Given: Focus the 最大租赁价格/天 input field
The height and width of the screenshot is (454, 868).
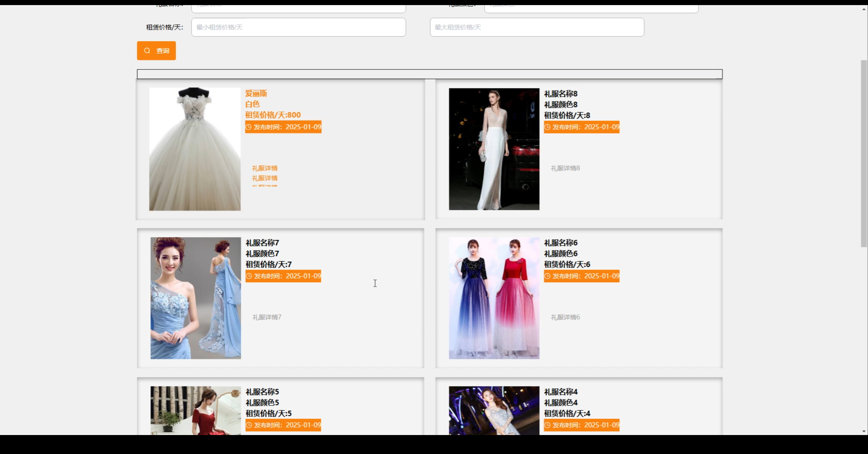Looking at the screenshot, I should coord(537,27).
